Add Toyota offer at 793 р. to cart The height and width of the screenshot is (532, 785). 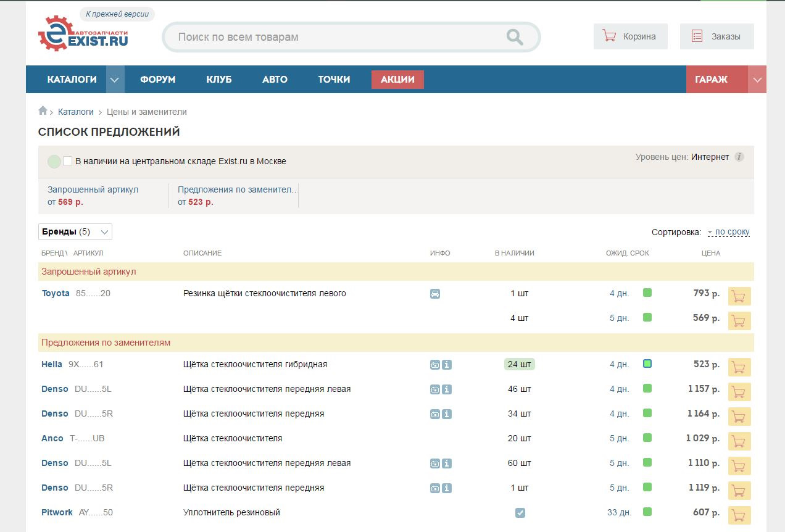[x=739, y=296]
